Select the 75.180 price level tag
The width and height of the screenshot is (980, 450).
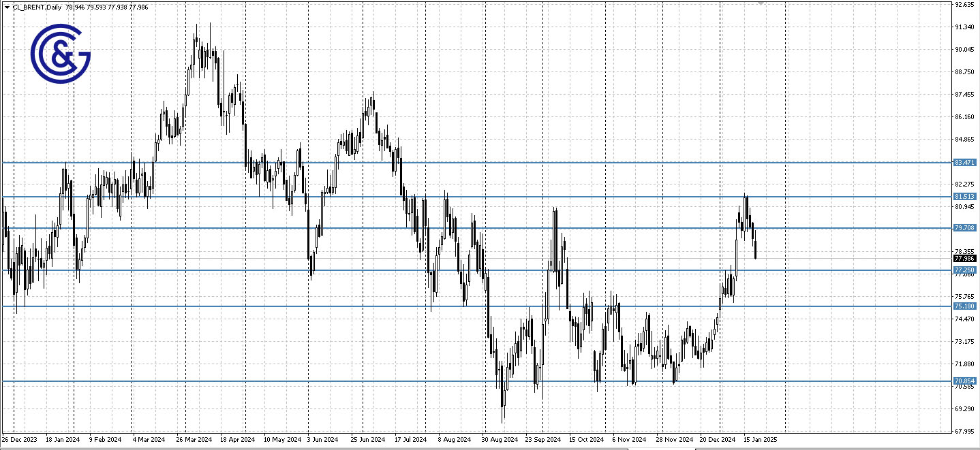[964, 306]
